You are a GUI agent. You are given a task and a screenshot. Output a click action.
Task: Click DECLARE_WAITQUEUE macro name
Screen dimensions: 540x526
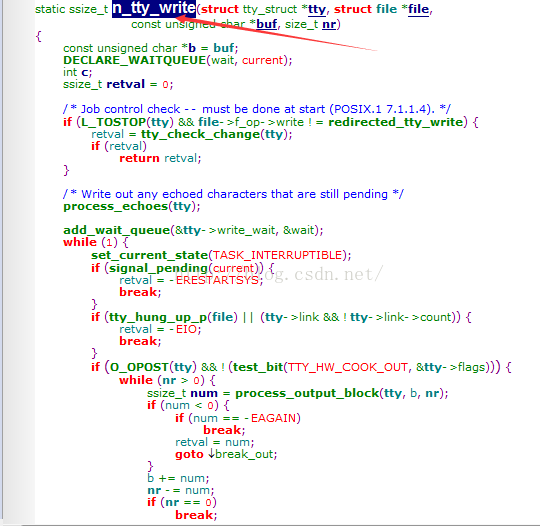pos(134,60)
